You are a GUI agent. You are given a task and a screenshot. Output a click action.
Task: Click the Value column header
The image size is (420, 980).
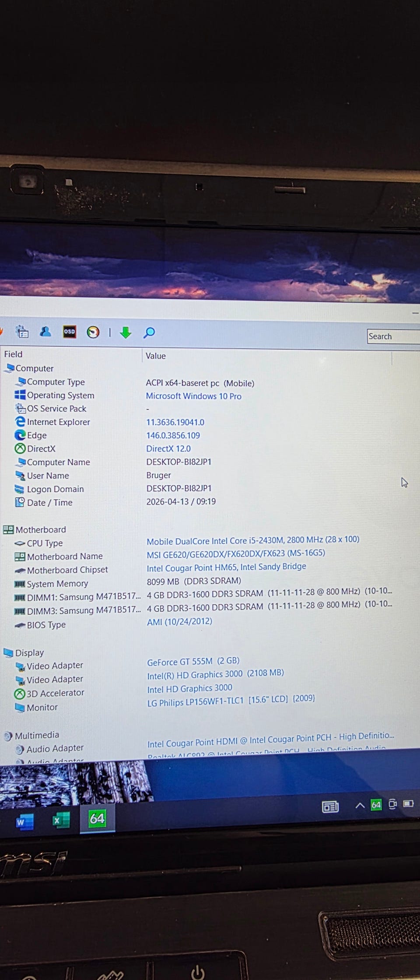click(156, 356)
